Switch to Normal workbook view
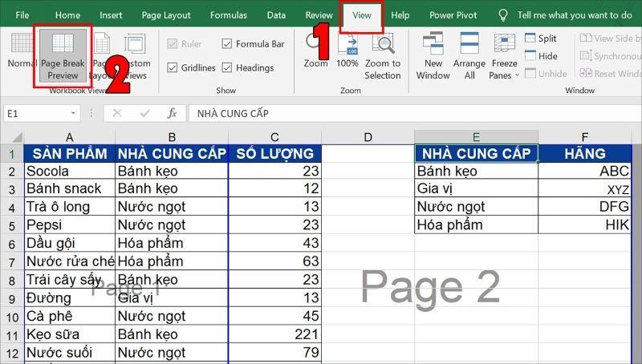This screenshot has height=364, width=642. pos(22,51)
